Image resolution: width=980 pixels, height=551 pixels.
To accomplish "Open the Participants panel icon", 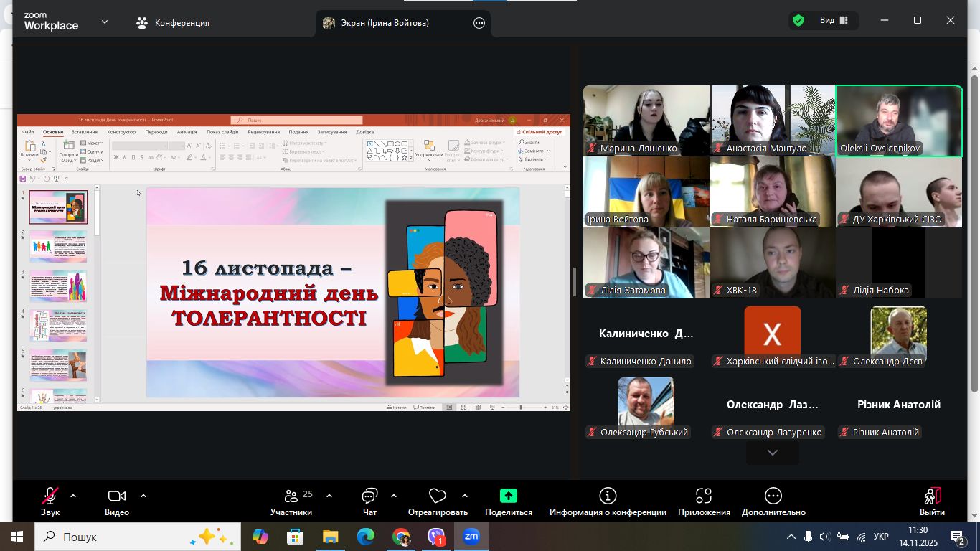I will click(x=291, y=496).
